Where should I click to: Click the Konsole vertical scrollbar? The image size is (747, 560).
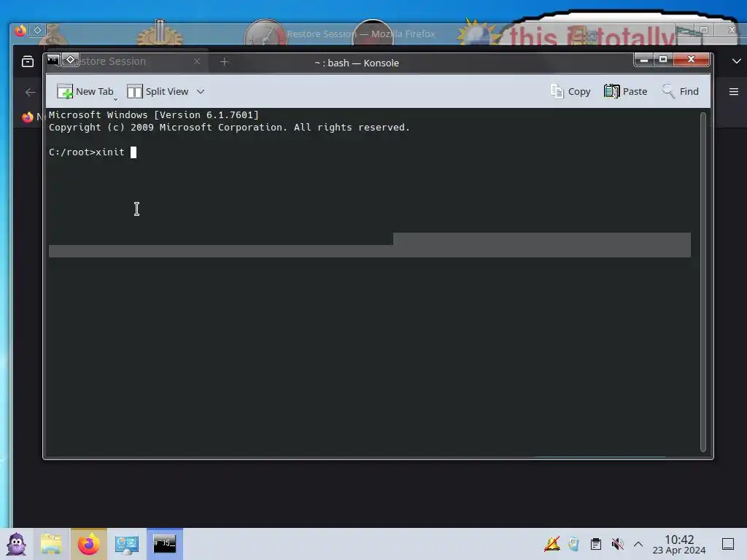pos(703,282)
